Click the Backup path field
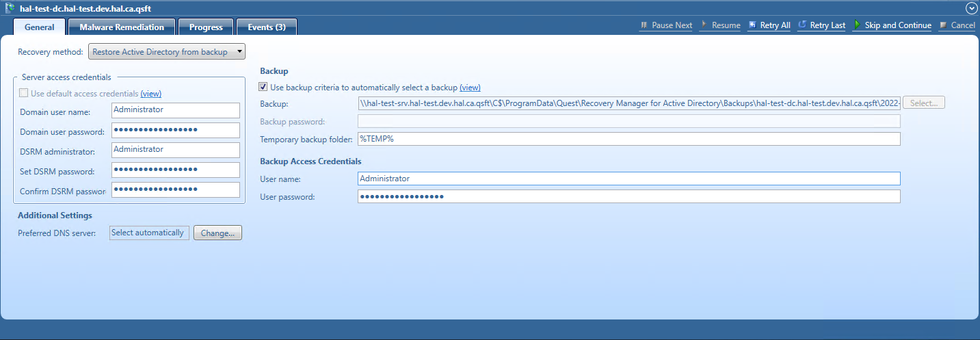980x340 pixels. click(629, 103)
